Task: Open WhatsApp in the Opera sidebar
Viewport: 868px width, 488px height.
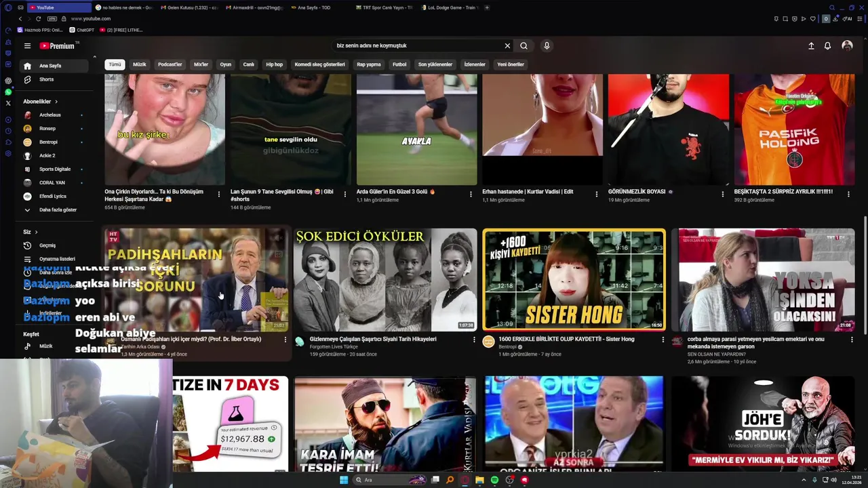Action: 8,91
